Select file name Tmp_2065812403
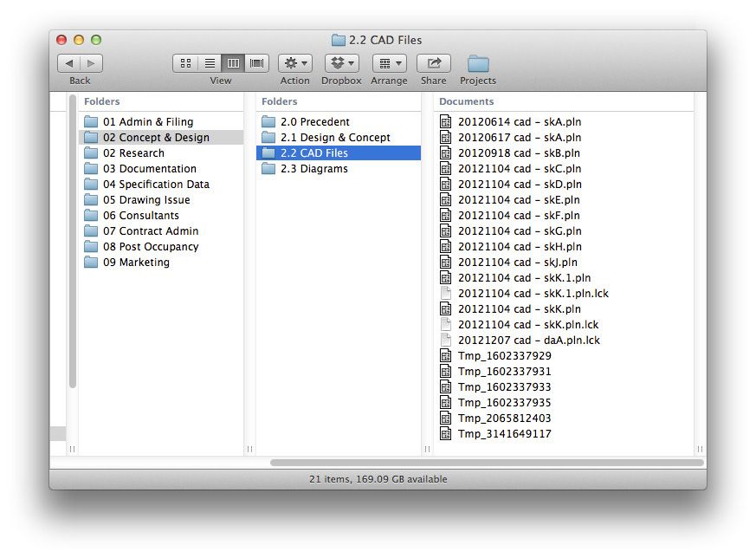The image size is (756, 558). (x=504, y=418)
